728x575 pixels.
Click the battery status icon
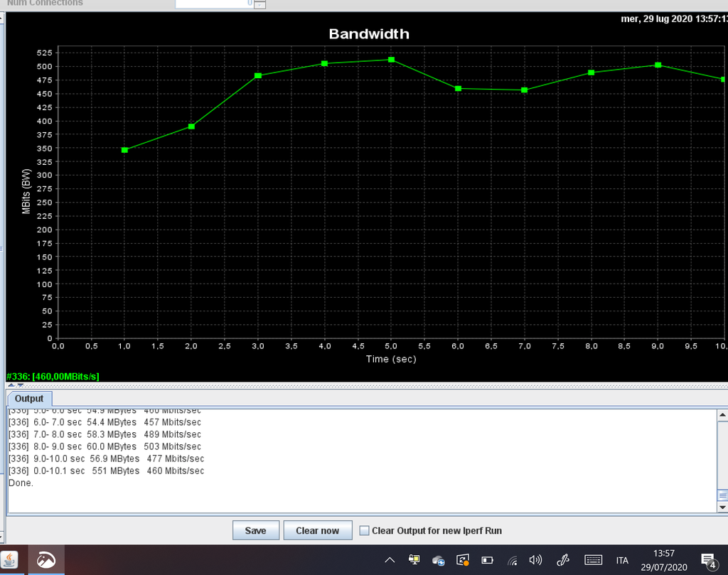(487, 560)
